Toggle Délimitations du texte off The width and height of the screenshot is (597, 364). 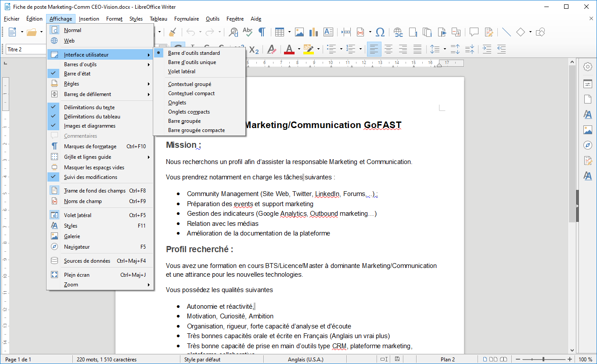coord(89,107)
